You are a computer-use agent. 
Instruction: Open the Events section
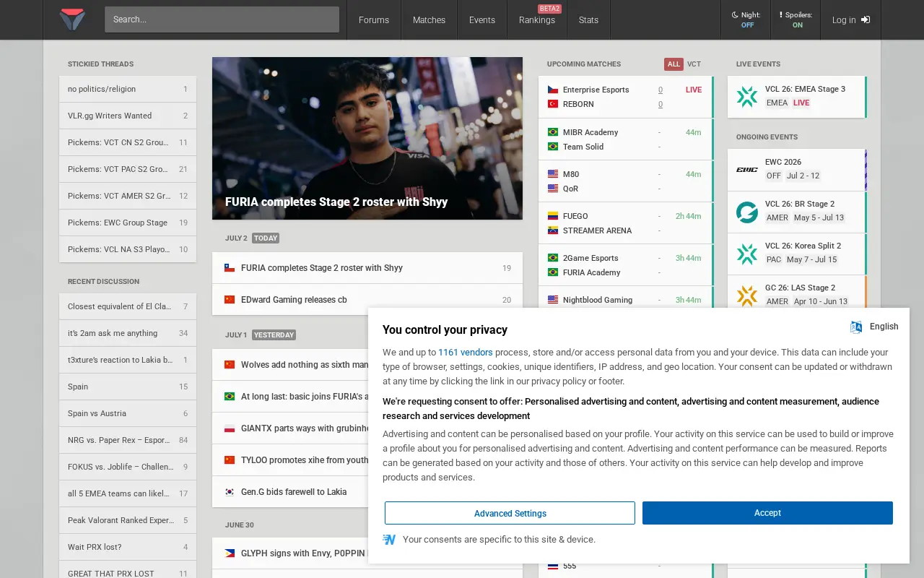(x=482, y=20)
